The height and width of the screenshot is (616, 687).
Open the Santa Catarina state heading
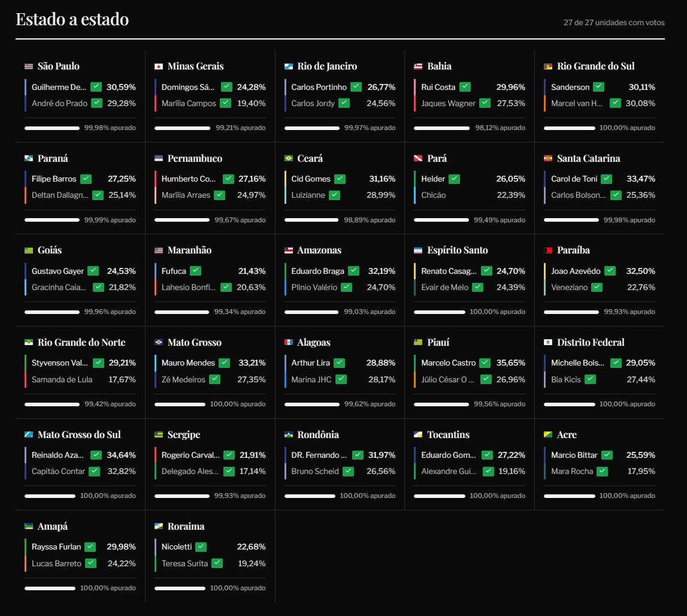click(x=588, y=158)
